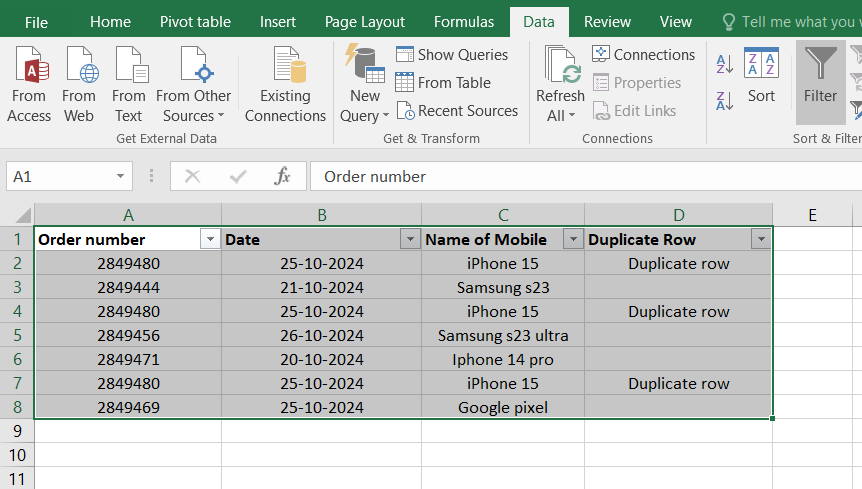
Task: Switch to the Formulas tab
Action: [x=464, y=22]
